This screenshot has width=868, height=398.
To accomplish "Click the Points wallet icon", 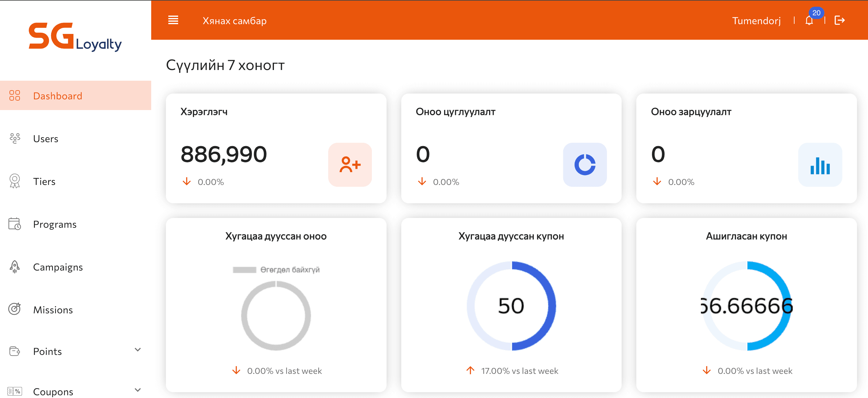I will [x=14, y=351].
